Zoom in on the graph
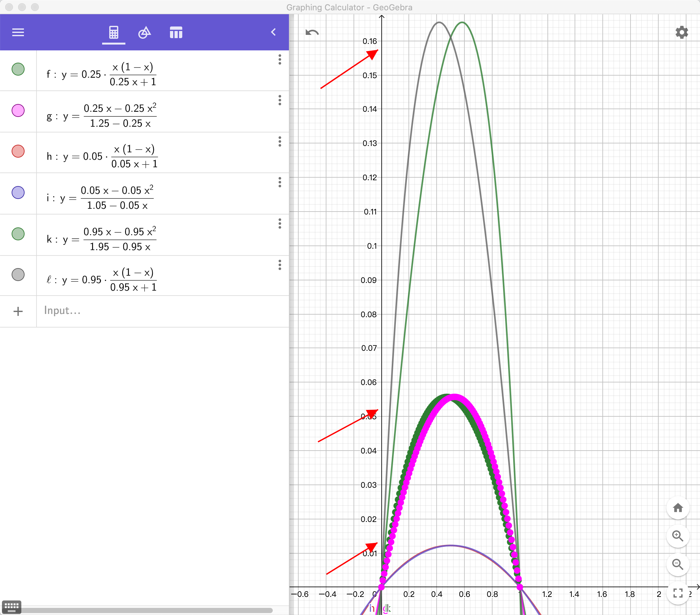 coord(678,536)
